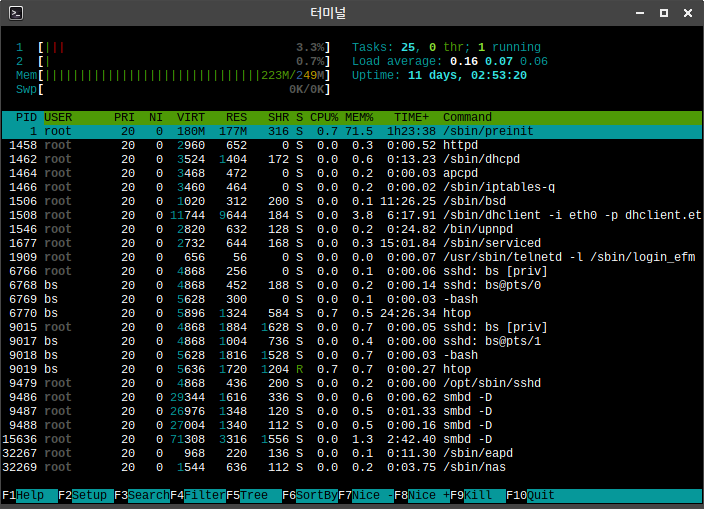Sort by PRI column header
Viewport: 704px width, 509px height.
(124, 118)
